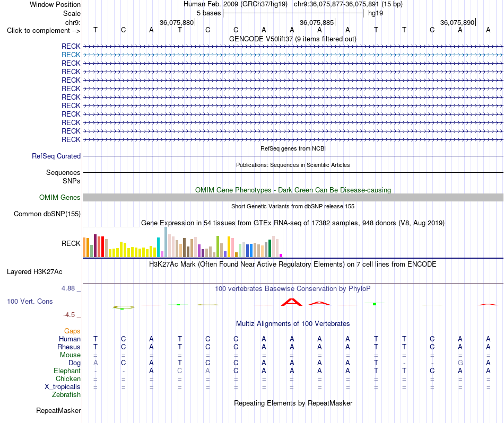Click the RepeatMasker track label
This screenshot has width=504, height=423.
point(58,410)
